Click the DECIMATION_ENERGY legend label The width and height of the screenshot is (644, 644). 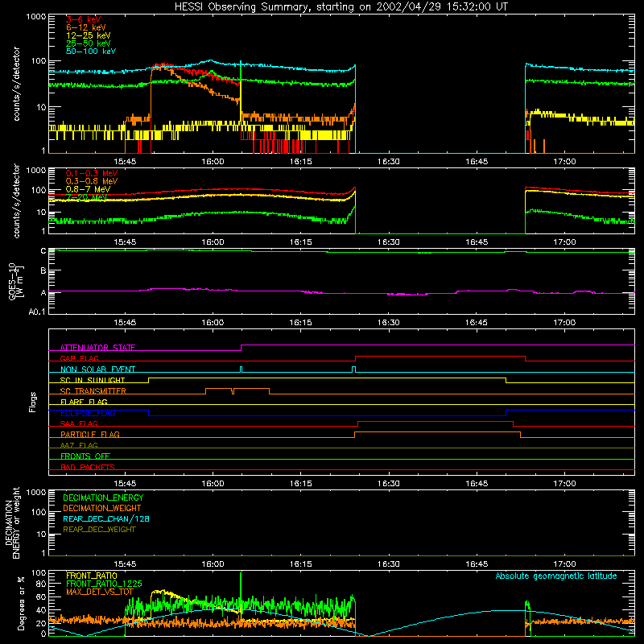[103, 497]
